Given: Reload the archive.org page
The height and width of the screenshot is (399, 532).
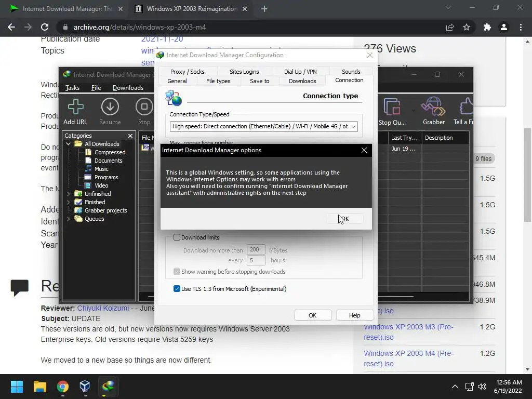Looking at the screenshot, I should click(45, 27).
